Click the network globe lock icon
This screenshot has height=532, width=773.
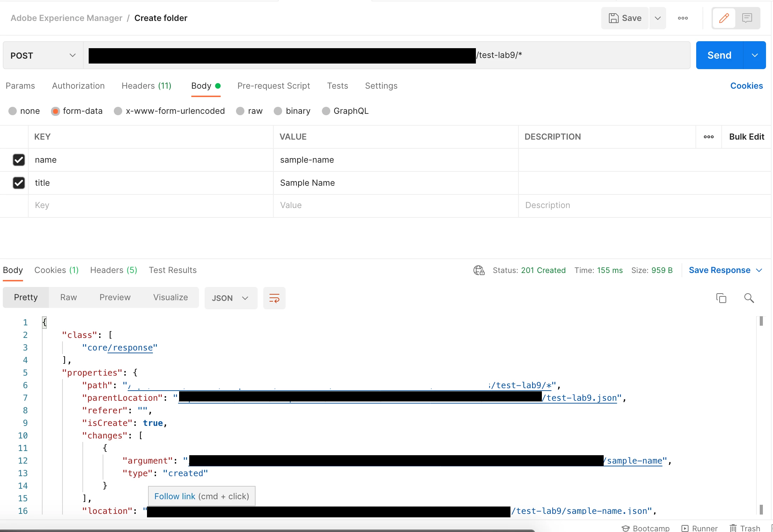click(x=479, y=270)
